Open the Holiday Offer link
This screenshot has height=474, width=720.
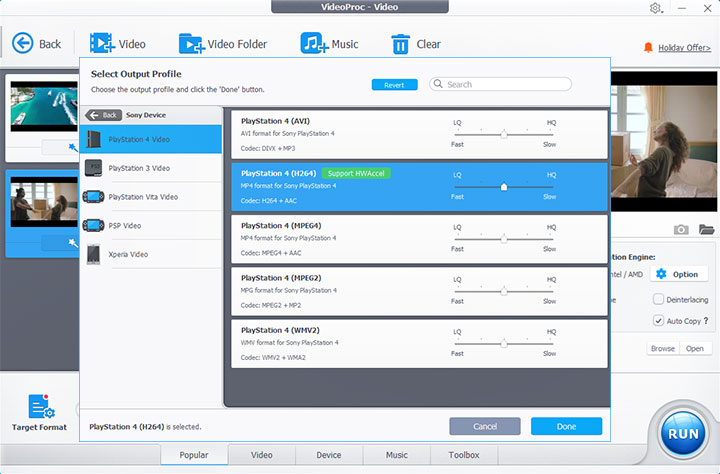click(684, 48)
